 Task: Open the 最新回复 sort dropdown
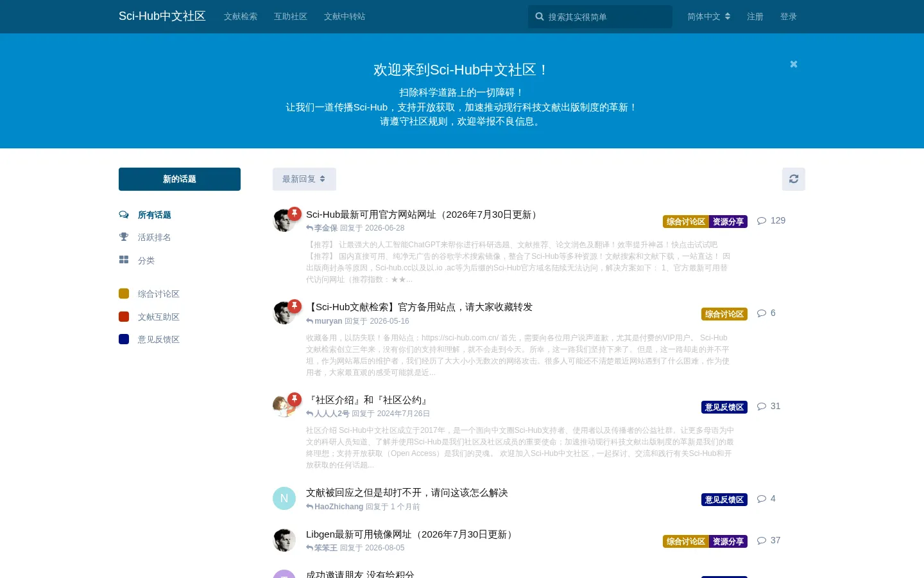coord(304,179)
